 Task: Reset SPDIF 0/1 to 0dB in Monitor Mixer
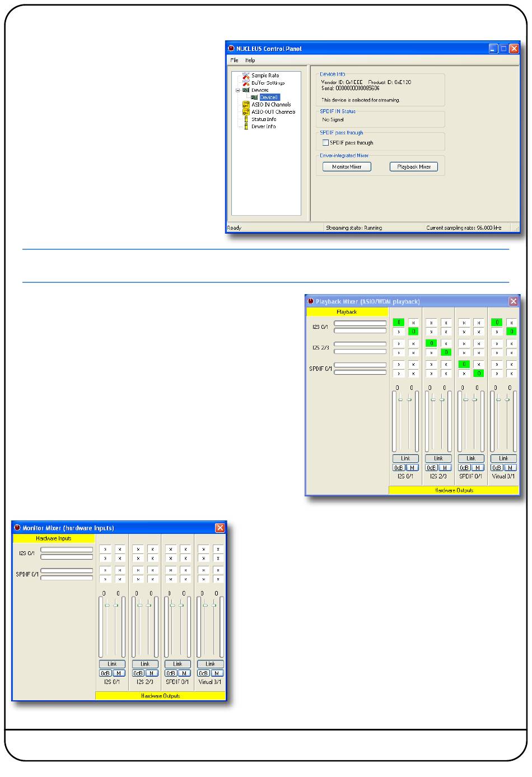(x=171, y=673)
